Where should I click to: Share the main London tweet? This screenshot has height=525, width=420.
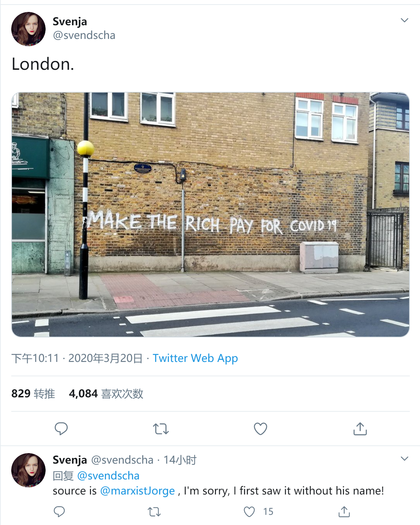point(360,429)
